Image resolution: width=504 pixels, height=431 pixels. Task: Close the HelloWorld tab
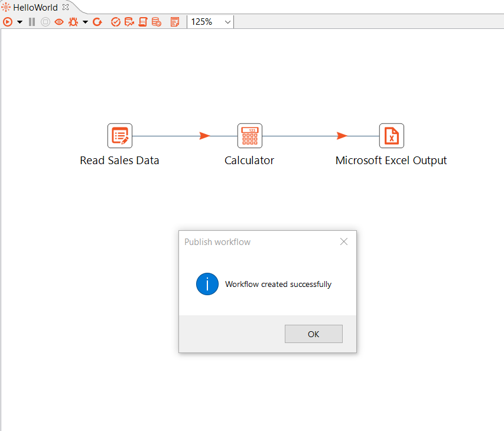(x=66, y=7)
